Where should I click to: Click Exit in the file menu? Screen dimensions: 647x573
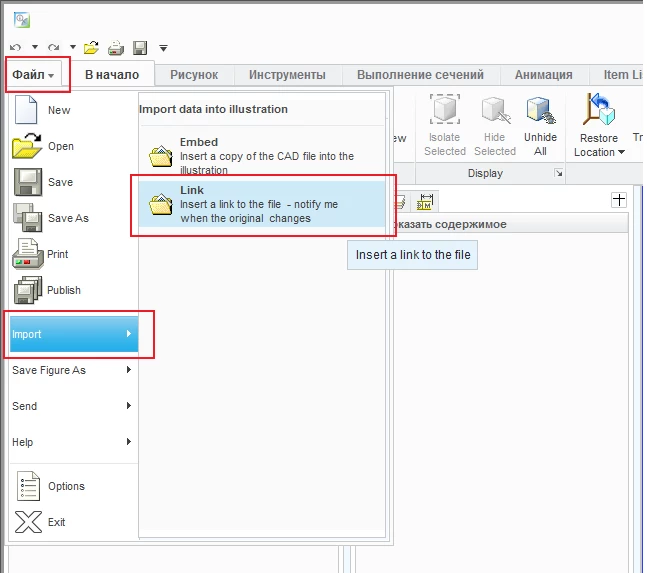point(73,522)
